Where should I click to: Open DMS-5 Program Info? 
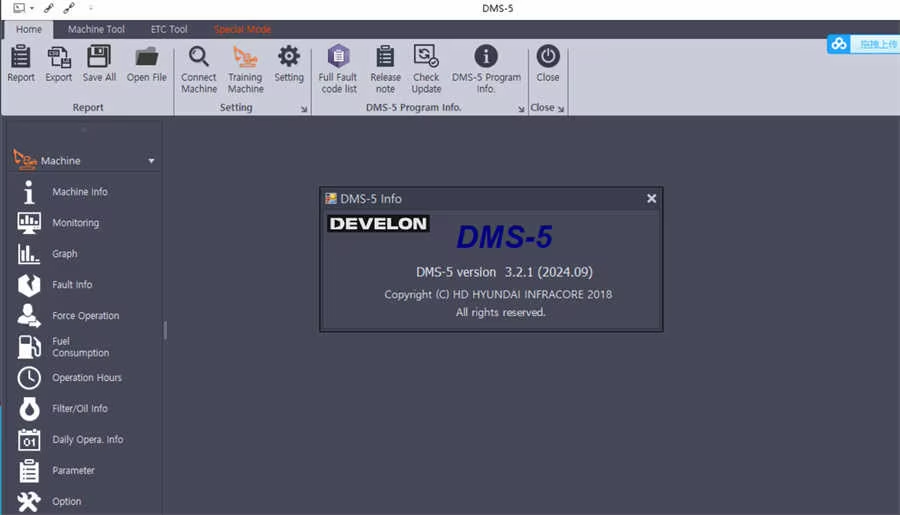click(x=486, y=69)
